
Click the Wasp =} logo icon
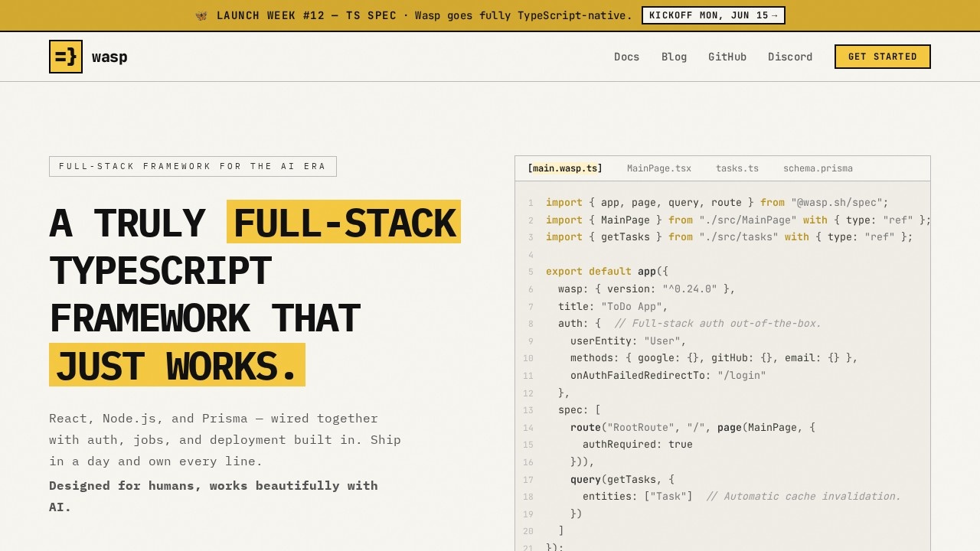66,57
